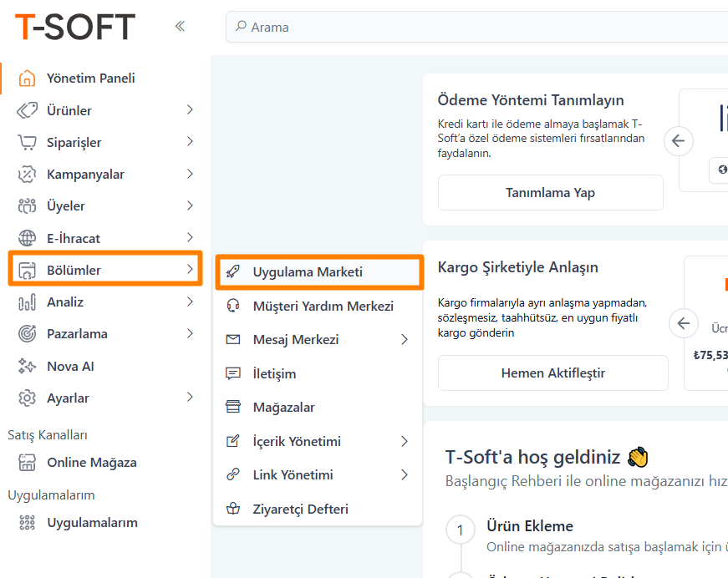Select the Üyeler icon

tap(27, 205)
